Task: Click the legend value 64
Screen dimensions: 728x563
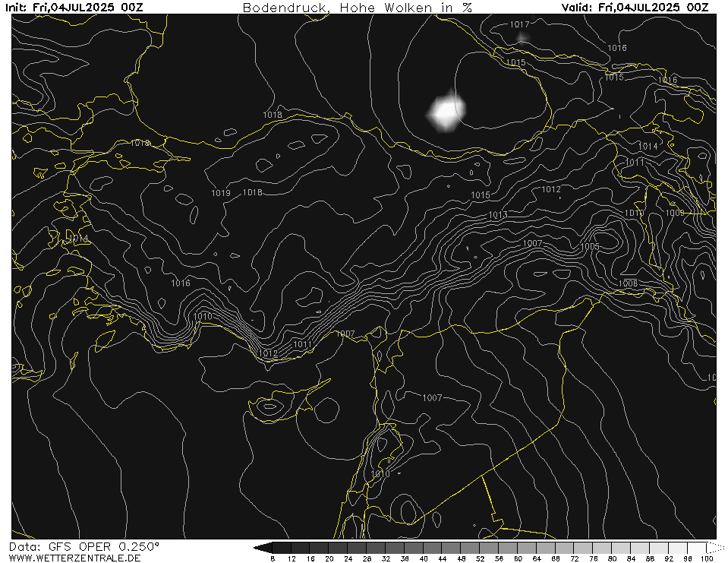Action: [537, 558]
